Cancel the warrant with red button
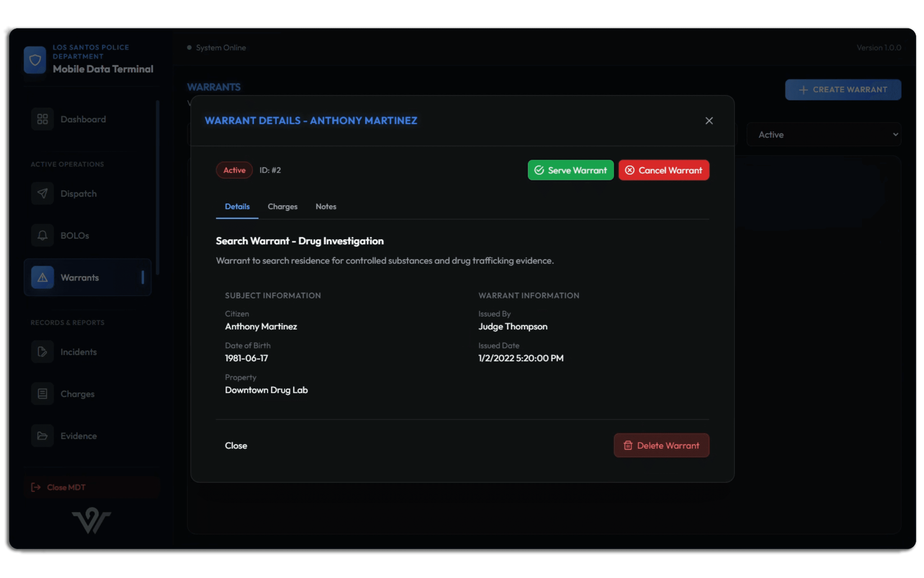This screenshot has width=924, height=578. 664,170
